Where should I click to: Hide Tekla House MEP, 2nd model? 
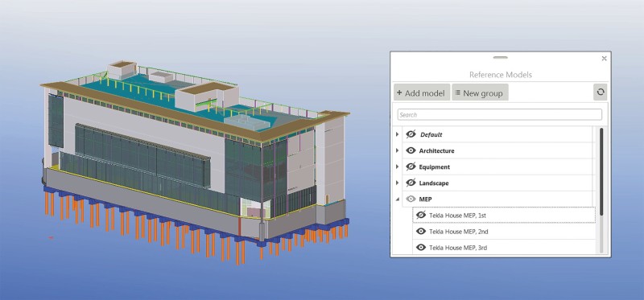420,232
